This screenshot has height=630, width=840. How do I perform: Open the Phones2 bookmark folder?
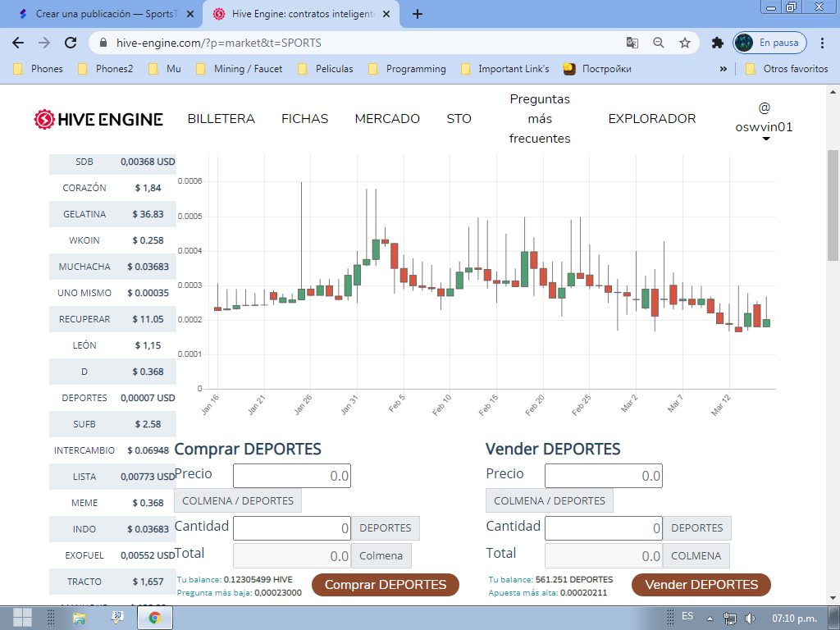tap(106, 69)
